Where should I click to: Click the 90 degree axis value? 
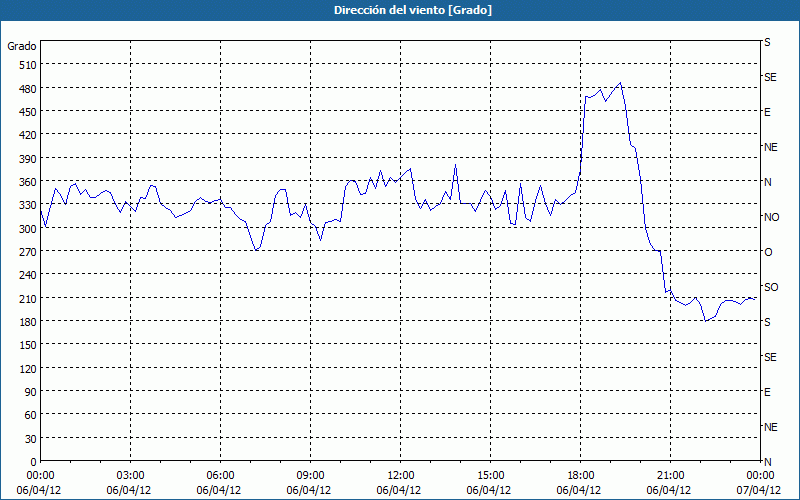point(31,392)
